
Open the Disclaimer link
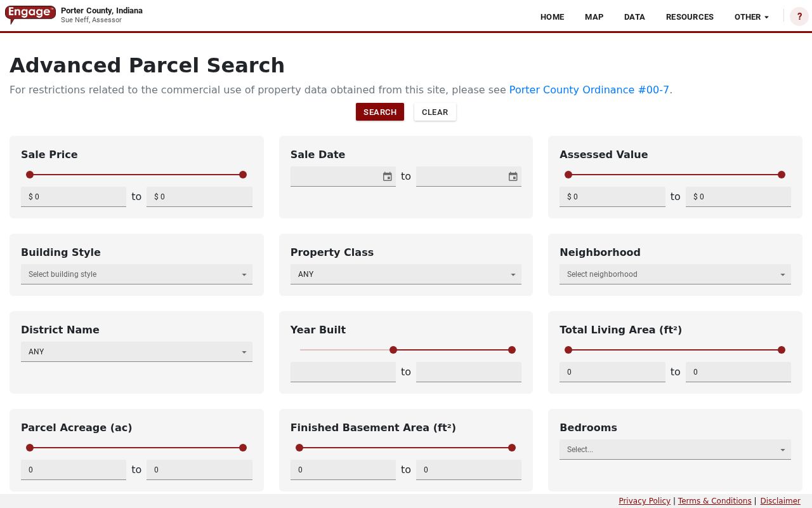pos(780,501)
